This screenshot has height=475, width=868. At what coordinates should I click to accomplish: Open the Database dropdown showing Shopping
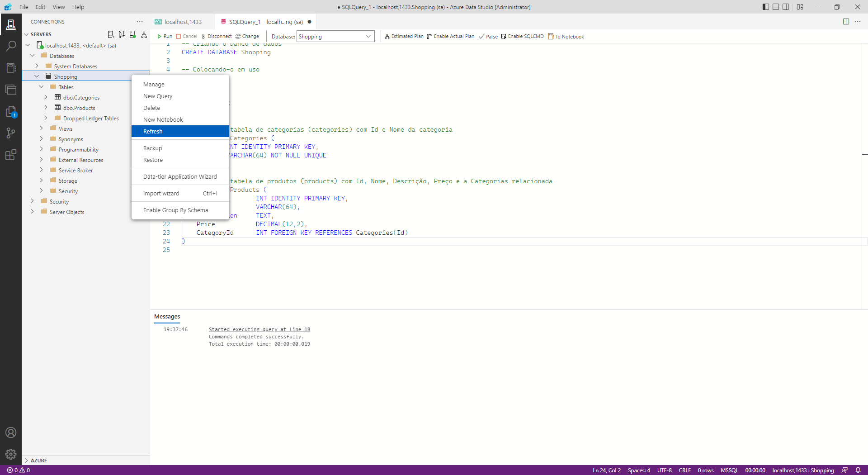tap(335, 36)
